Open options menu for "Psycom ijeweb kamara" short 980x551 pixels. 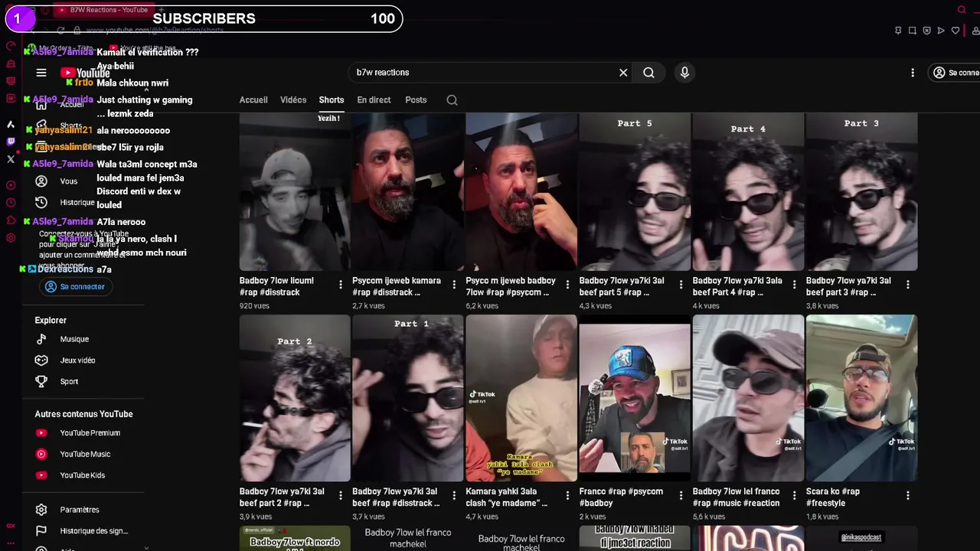[x=454, y=285]
